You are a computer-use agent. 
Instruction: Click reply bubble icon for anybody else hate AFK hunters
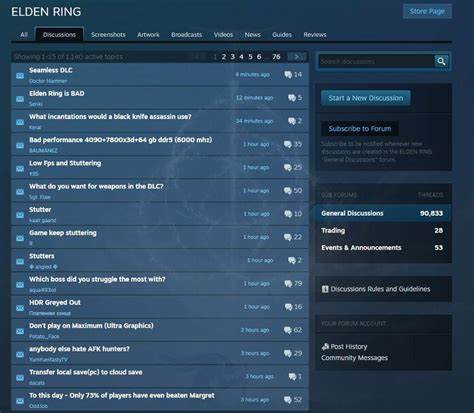(x=288, y=353)
